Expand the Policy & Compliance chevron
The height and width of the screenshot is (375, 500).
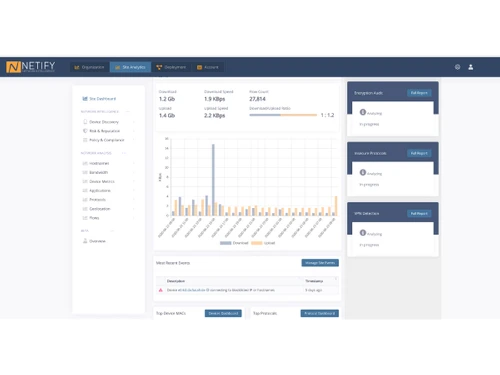pyautogui.click(x=134, y=140)
